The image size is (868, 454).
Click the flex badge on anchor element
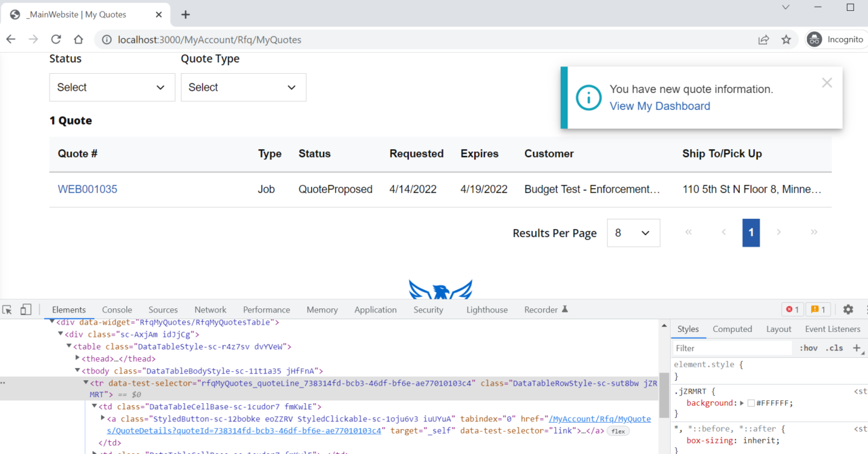point(616,431)
